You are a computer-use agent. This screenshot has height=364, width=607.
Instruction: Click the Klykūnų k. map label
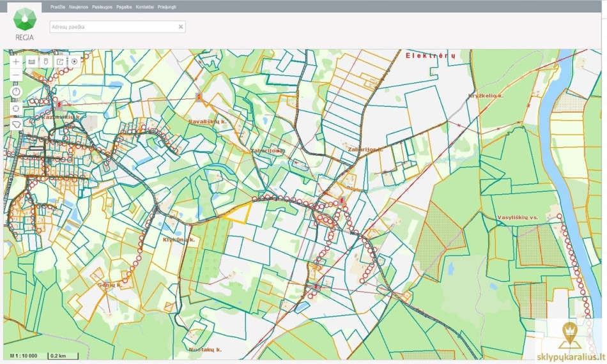tap(178, 240)
